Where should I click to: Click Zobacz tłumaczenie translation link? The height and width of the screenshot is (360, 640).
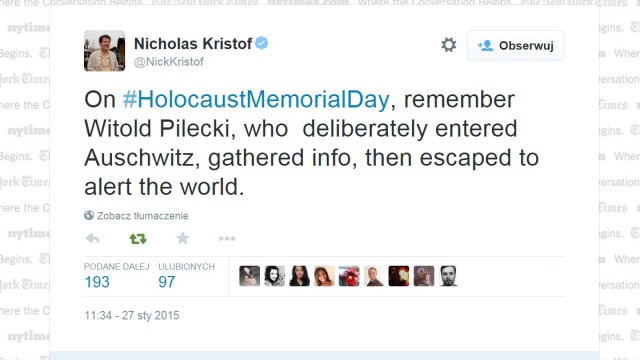142,216
